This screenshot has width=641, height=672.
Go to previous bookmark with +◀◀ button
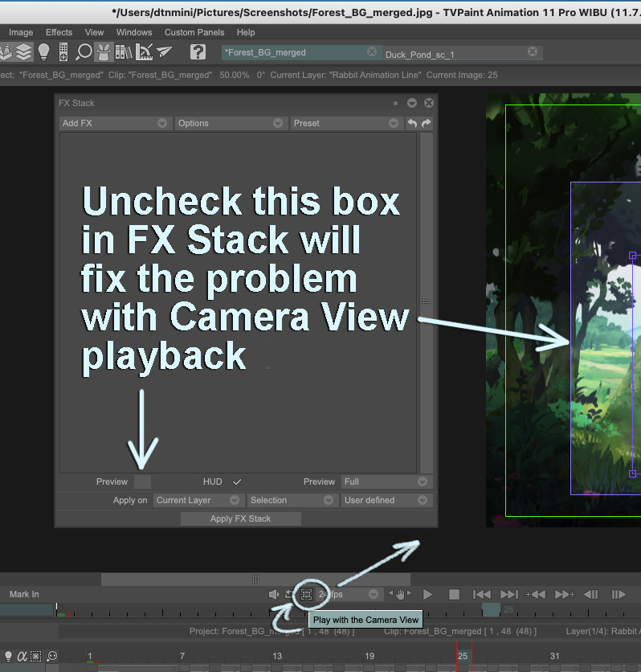point(535,594)
